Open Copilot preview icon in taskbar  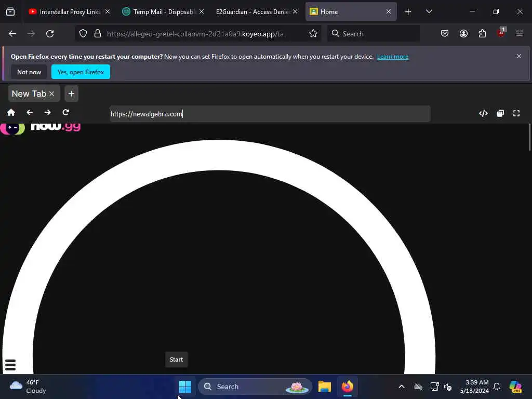click(515, 387)
